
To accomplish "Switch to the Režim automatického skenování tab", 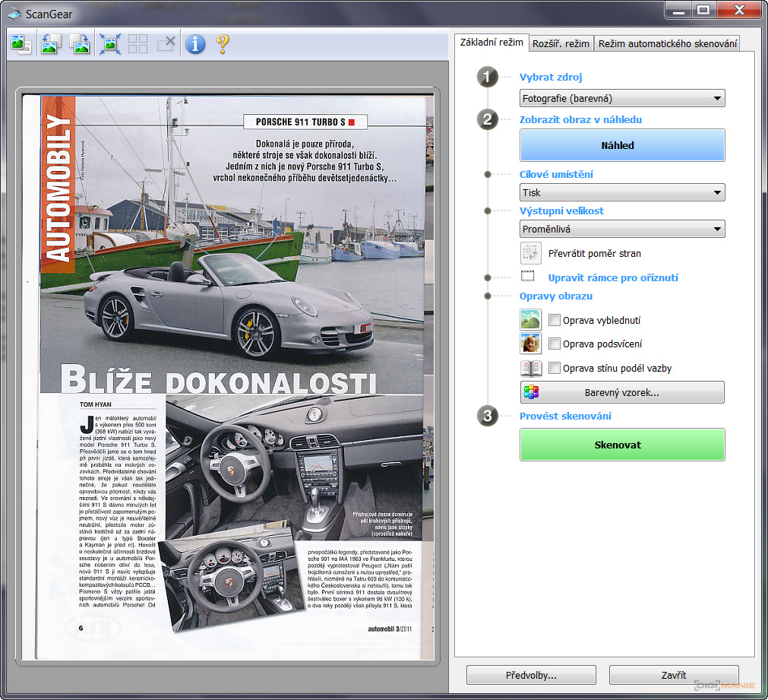I will coord(668,43).
